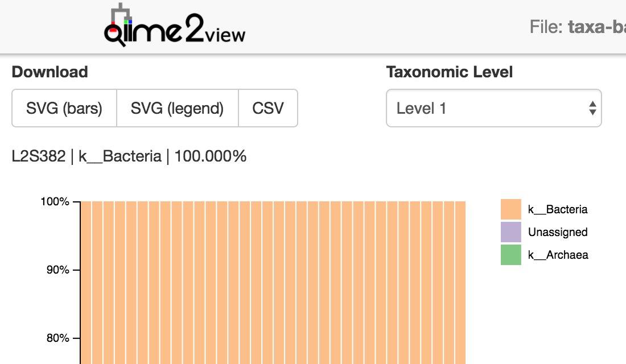Image resolution: width=626 pixels, height=364 pixels.
Task: Click the Unassigned legend label
Action: coord(558,232)
